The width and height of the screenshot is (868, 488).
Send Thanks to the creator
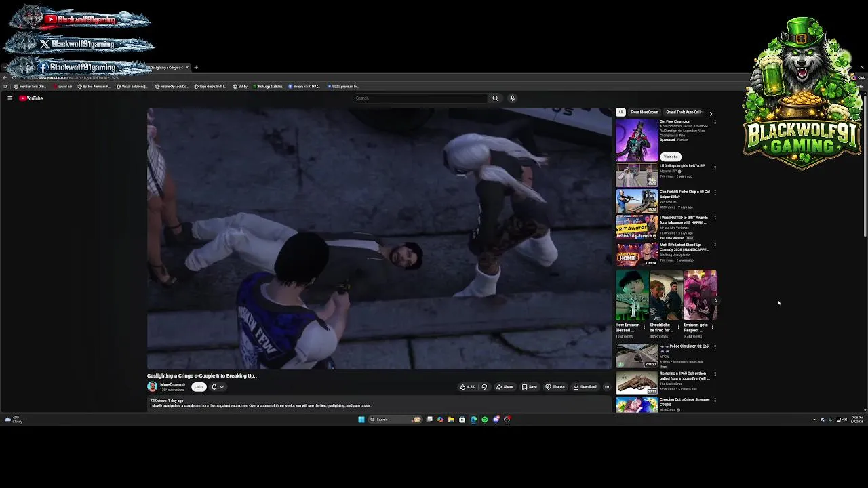[x=555, y=387]
